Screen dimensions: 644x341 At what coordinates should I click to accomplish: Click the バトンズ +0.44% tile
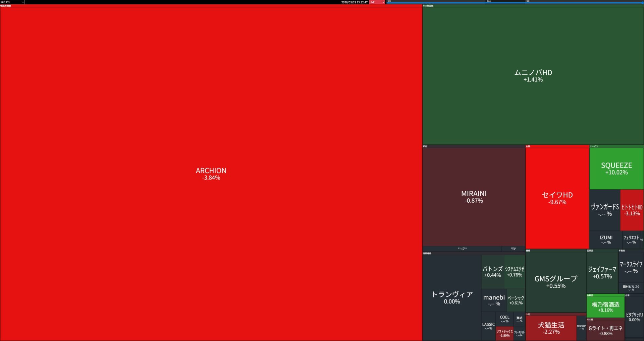tap(492, 272)
